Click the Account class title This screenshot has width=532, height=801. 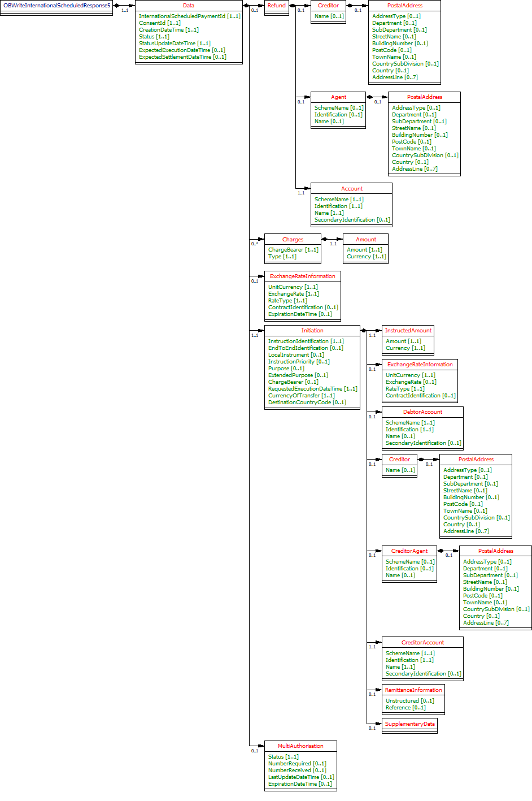click(351, 189)
